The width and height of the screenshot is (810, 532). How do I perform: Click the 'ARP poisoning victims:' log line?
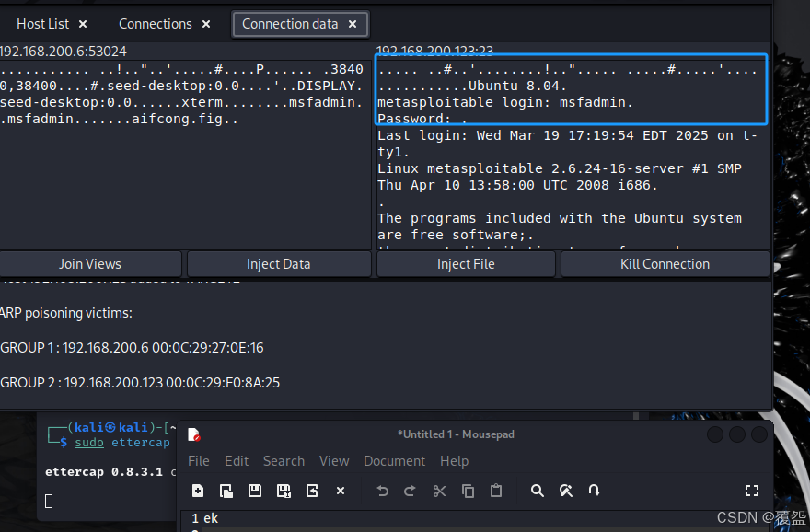point(66,313)
